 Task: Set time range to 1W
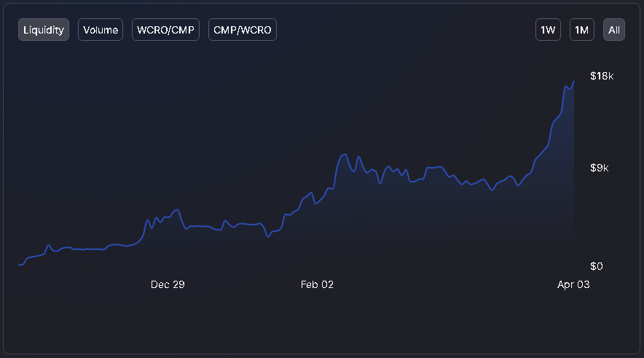point(548,30)
